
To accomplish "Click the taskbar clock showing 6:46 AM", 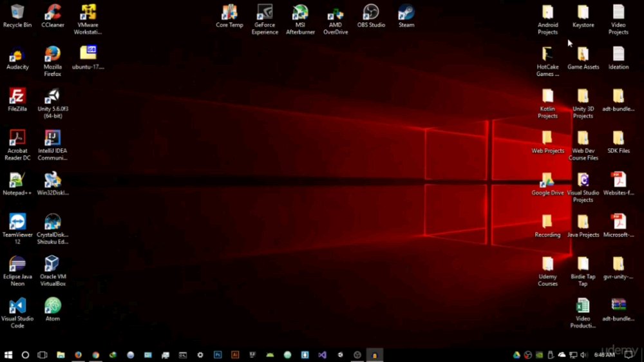I will coord(604,355).
